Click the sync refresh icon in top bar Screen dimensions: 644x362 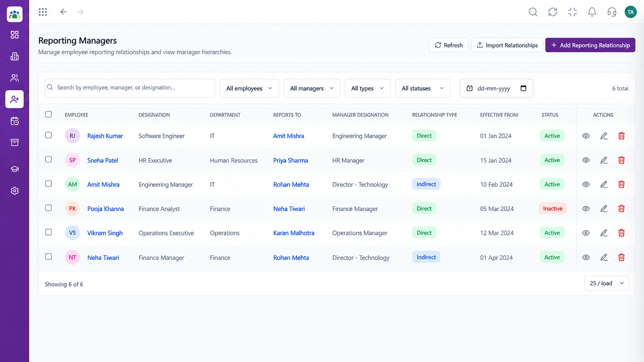[553, 12]
